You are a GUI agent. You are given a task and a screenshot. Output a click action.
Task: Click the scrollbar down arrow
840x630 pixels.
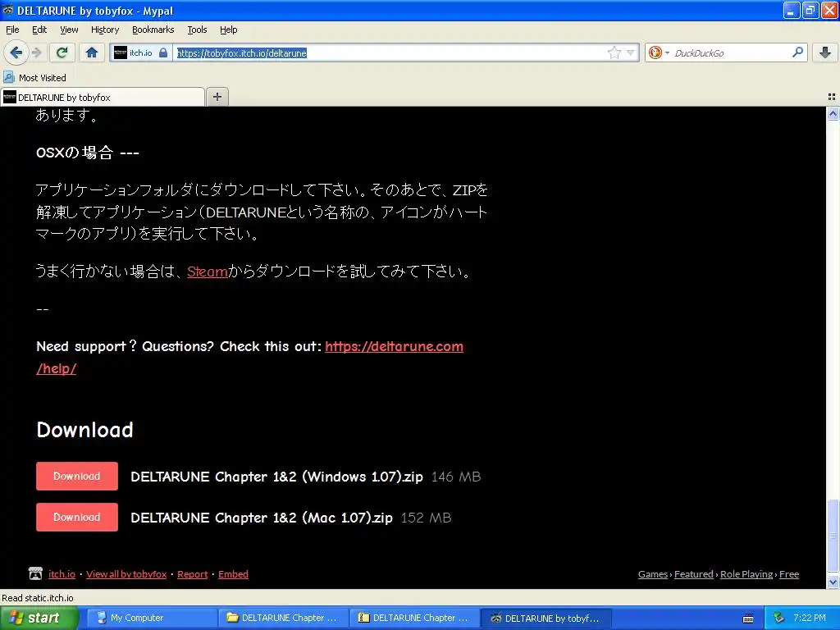(x=833, y=582)
